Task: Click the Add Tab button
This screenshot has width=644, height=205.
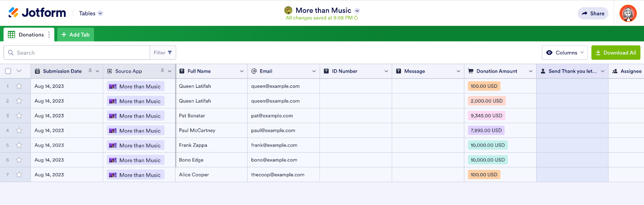Action: point(76,35)
